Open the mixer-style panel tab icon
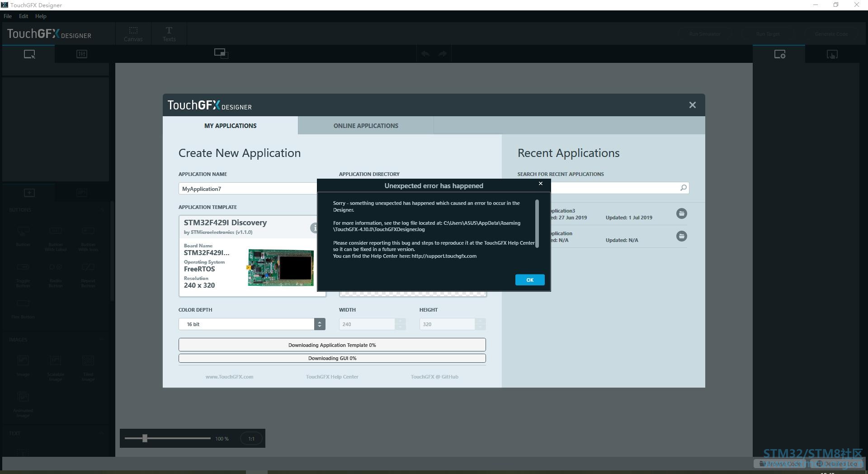 (81, 54)
